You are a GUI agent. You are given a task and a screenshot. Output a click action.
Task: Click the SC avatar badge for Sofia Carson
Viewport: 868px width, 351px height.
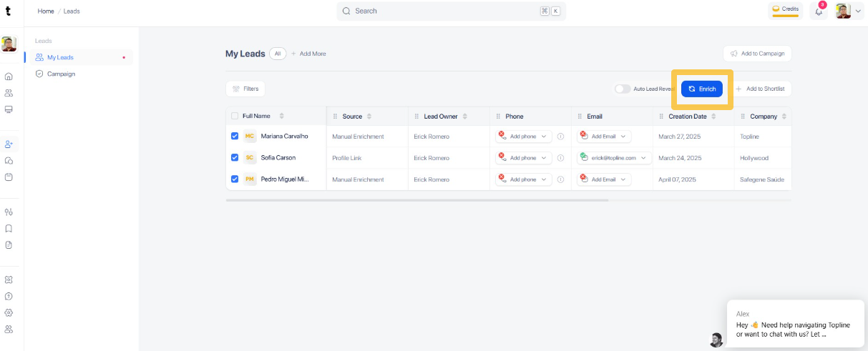[250, 158]
